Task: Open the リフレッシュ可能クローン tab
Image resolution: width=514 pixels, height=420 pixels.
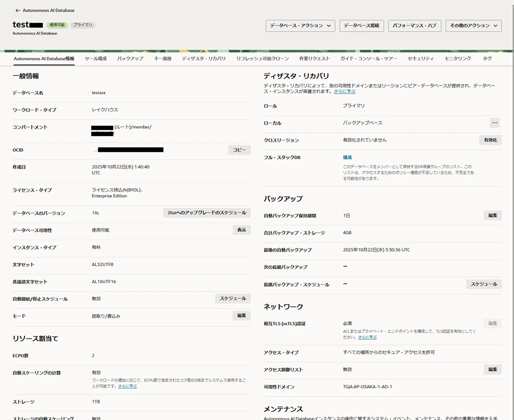Action: (263, 59)
